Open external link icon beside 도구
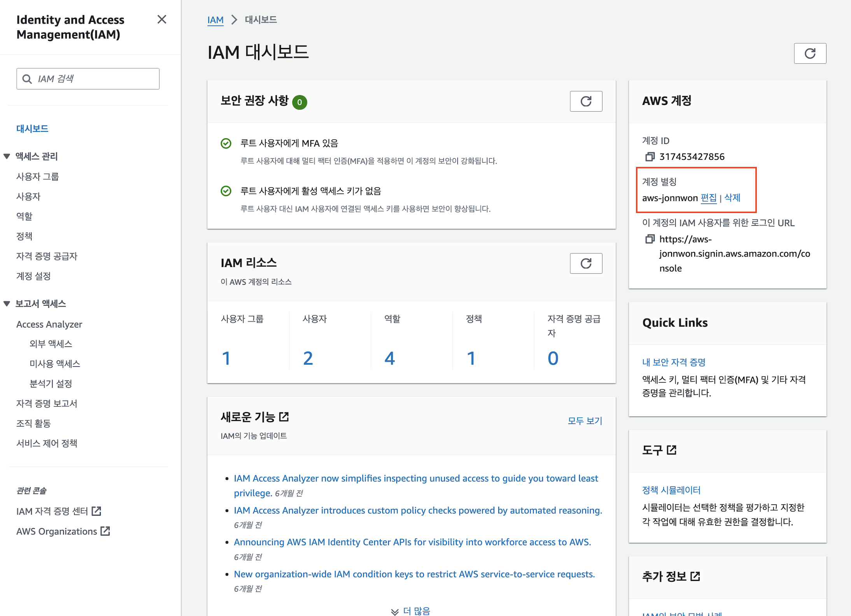The height and width of the screenshot is (616, 851). 672,450
